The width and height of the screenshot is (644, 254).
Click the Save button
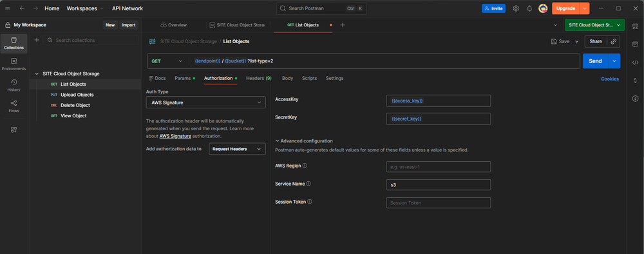(x=560, y=41)
